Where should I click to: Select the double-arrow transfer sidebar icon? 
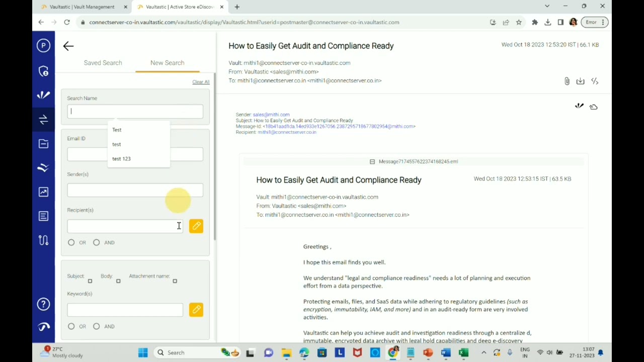coord(43,119)
